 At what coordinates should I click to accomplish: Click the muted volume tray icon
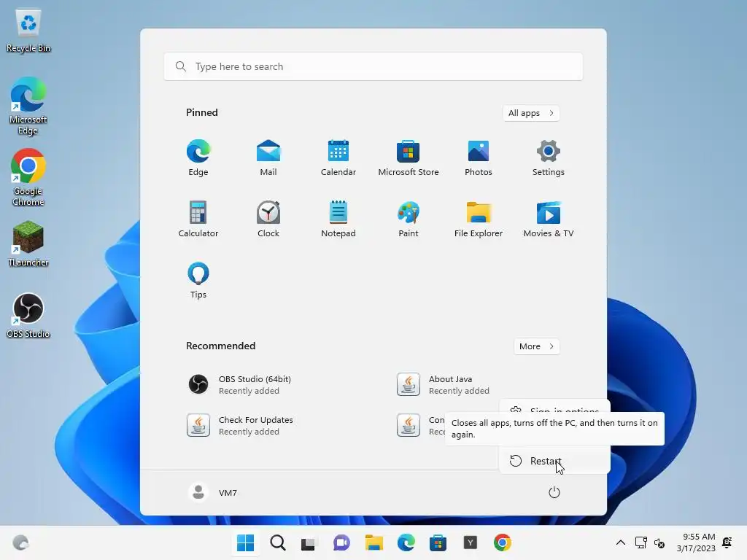point(659,542)
